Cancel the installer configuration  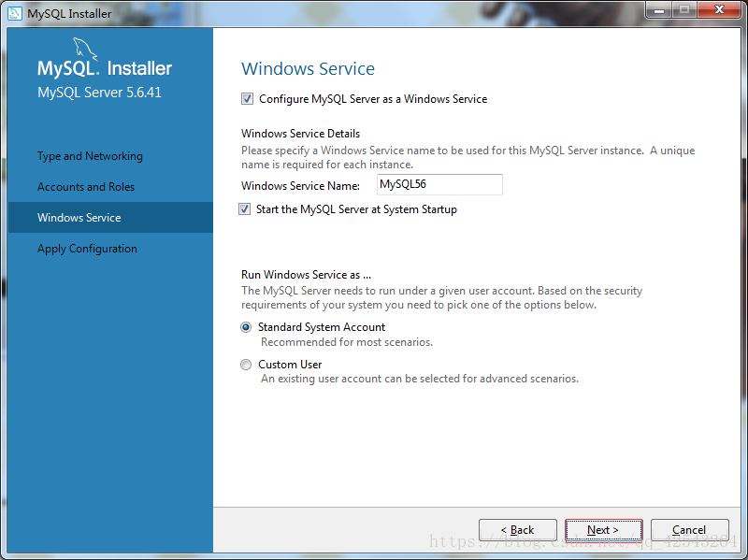click(689, 530)
